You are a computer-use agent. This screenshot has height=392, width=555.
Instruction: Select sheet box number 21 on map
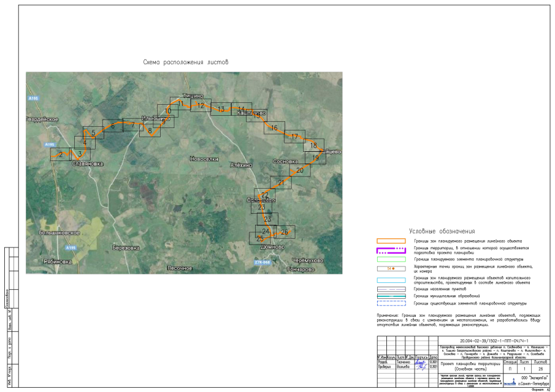[281, 183]
